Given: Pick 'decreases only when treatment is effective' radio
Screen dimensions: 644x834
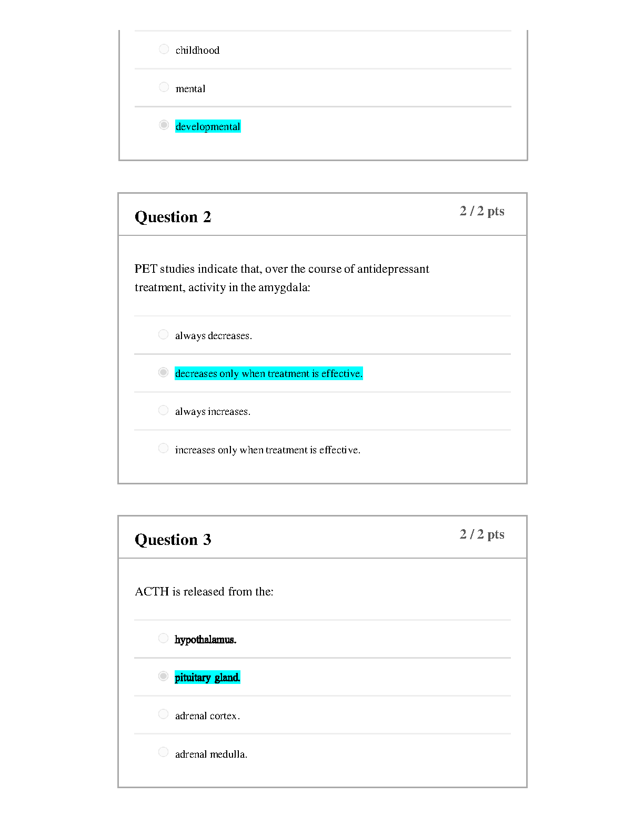Looking at the screenshot, I should (x=163, y=372).
